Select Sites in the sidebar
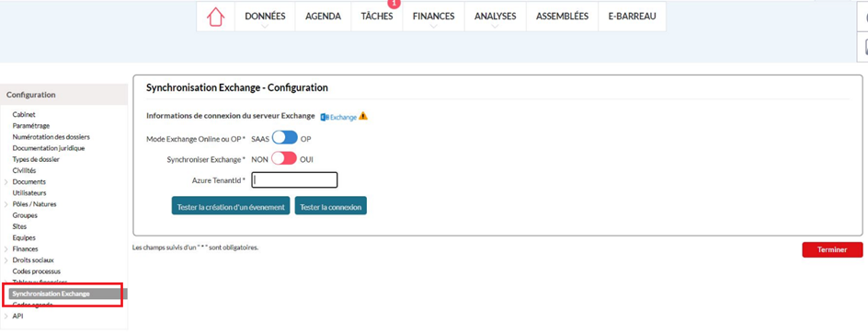Image resolution: width=868 pixels, height=334 pixels. pos(19,226)
